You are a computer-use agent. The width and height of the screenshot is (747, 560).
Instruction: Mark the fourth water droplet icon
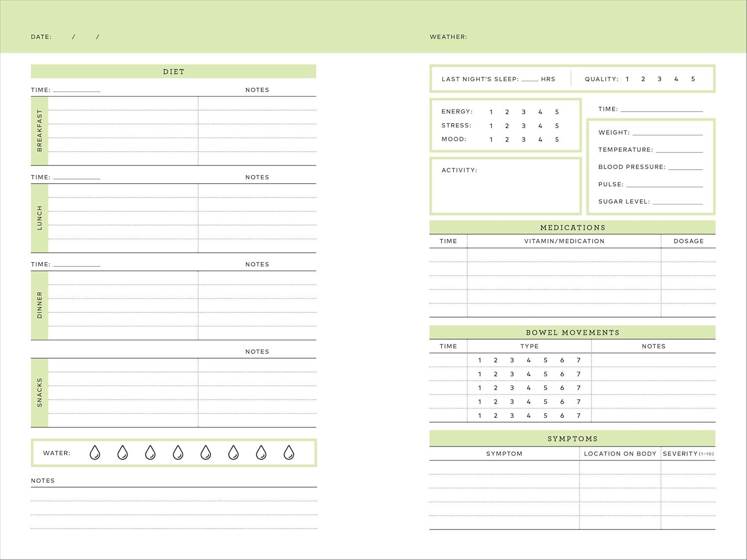178,452
